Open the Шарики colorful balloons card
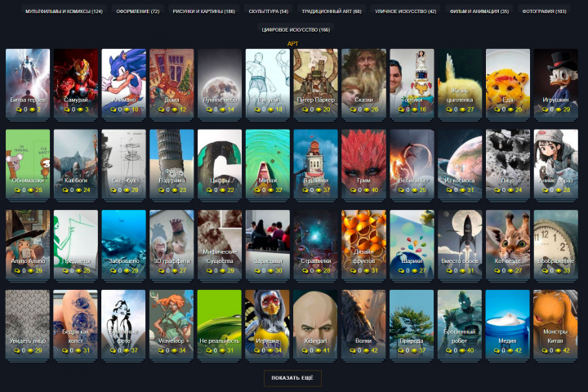588x392 pixels. 412,244
